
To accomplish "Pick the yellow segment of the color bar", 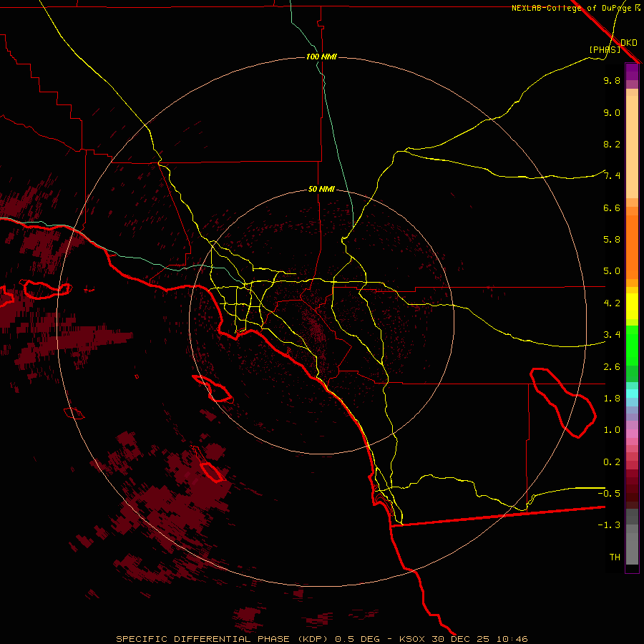I will pos(632,306).
